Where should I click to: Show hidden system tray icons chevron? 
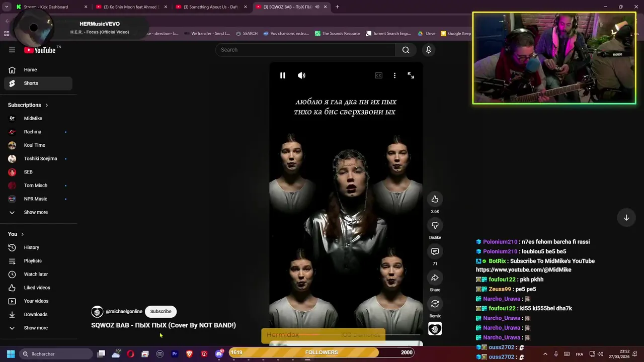pos(545,354)
